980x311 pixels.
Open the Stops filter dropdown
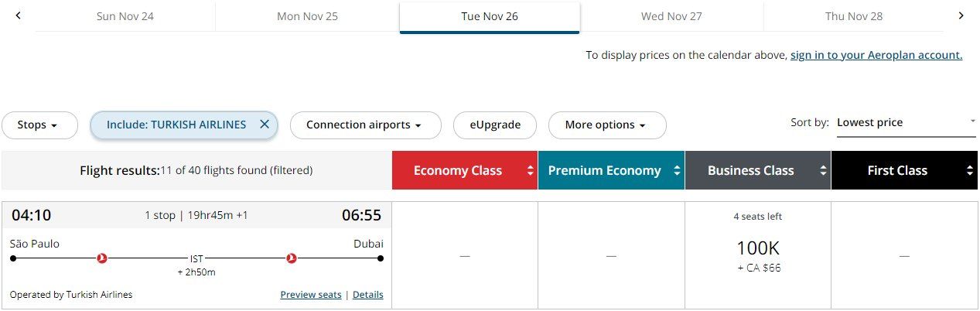(39, 125)
